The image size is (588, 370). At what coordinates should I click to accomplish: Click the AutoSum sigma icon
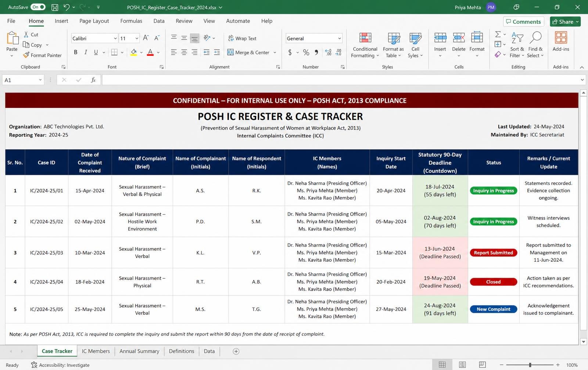498,34
